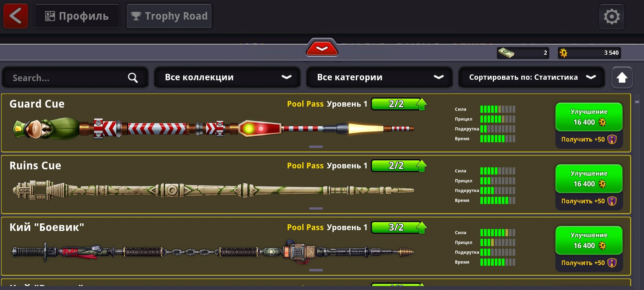Expand the Все коллекции dropdown
Viewport: 644px width, 290px height.
click(227, 77)
